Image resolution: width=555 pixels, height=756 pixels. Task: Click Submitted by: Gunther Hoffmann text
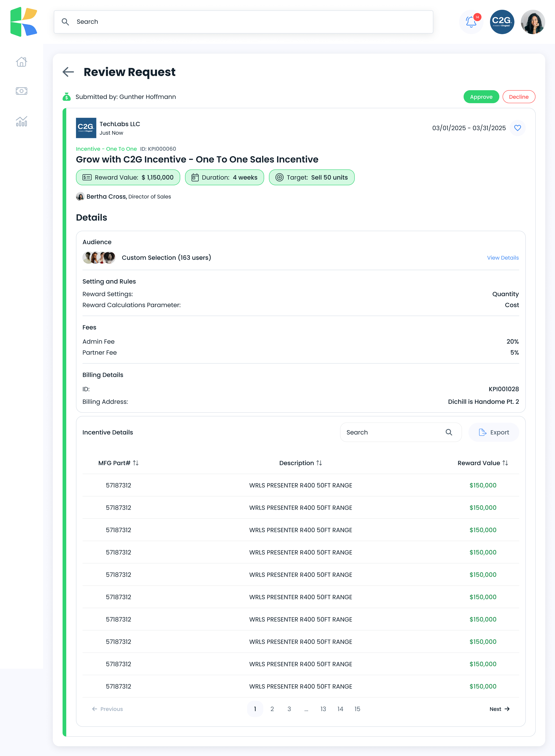tap(126, 97)
